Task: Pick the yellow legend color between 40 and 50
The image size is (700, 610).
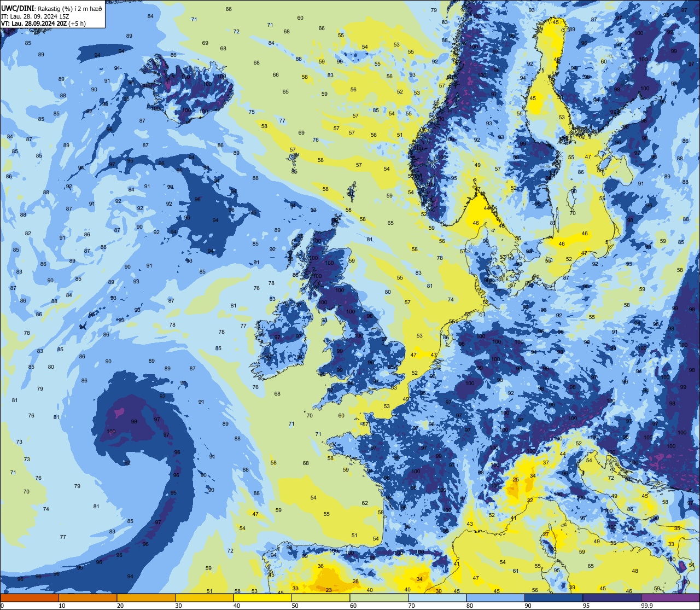Action: pyautogui.click(x=262, y=597)
